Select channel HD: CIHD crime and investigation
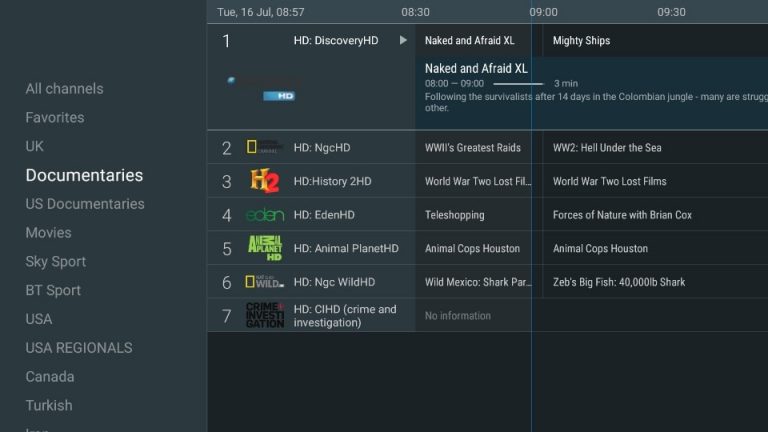The image size is (768, 432). pos(345,316)
